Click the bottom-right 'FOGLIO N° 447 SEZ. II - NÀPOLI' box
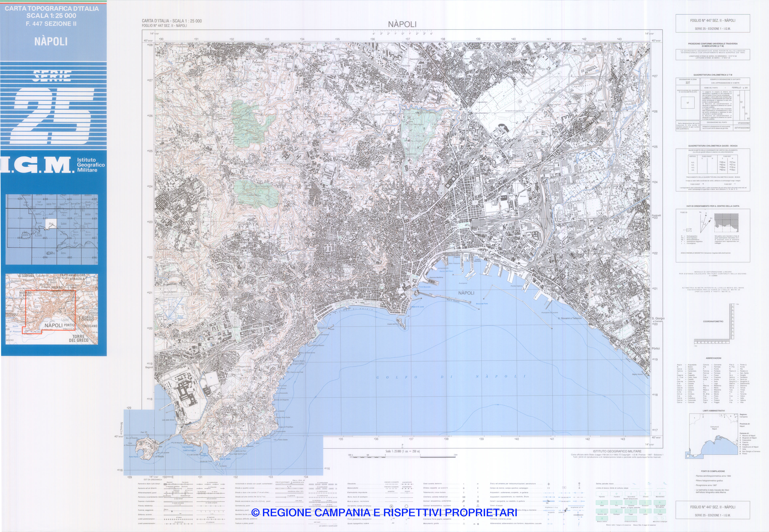 point(713,510)
